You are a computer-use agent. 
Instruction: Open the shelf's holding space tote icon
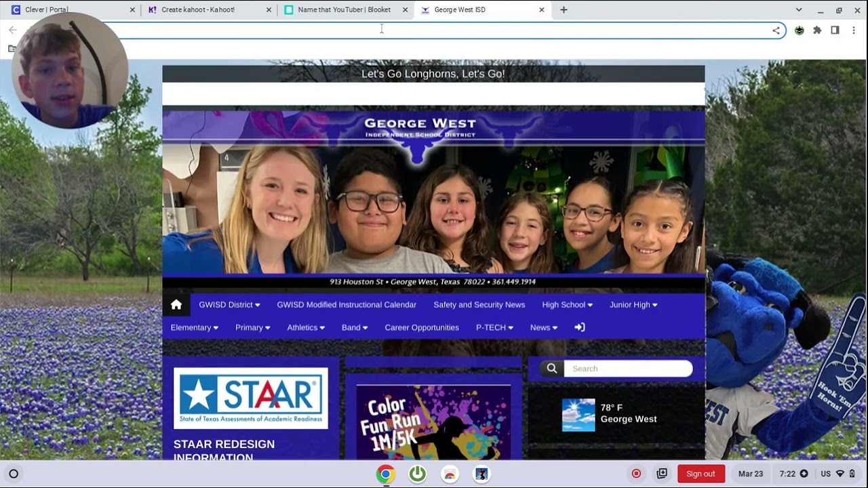click(x=662, y=474)
